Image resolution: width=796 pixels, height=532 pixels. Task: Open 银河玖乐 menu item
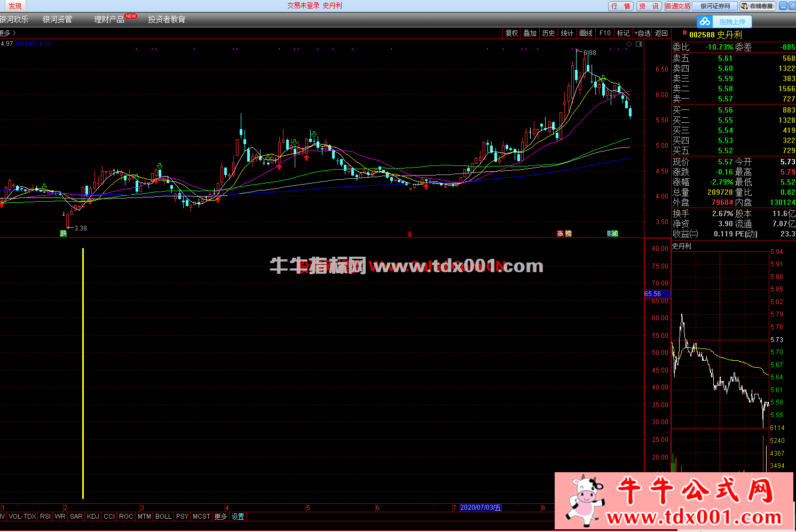pos(14,19)
